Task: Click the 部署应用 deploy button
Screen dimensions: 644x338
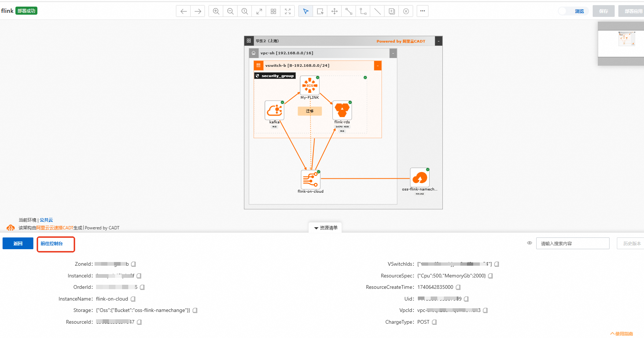Action: click(x=632, y=11)
